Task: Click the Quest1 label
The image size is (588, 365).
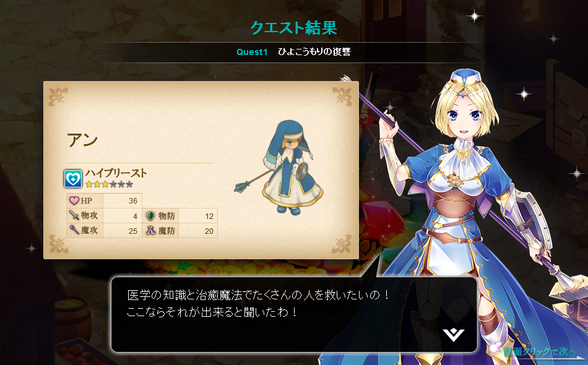Action: [252, 52]
